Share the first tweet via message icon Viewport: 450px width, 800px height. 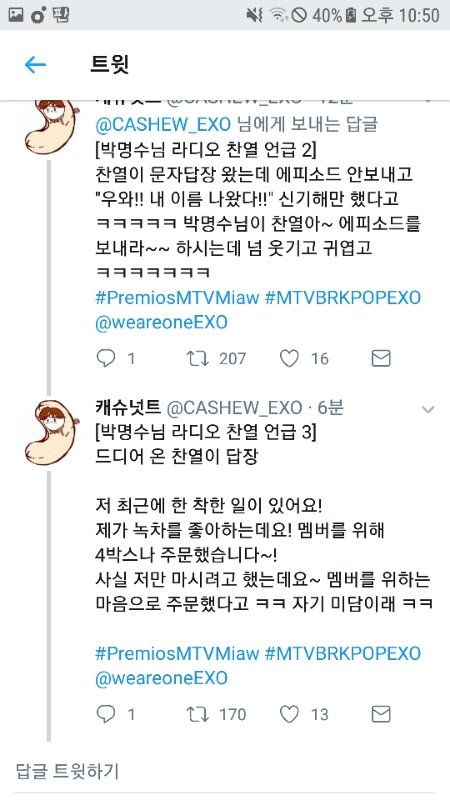click(x=381, y=359)
